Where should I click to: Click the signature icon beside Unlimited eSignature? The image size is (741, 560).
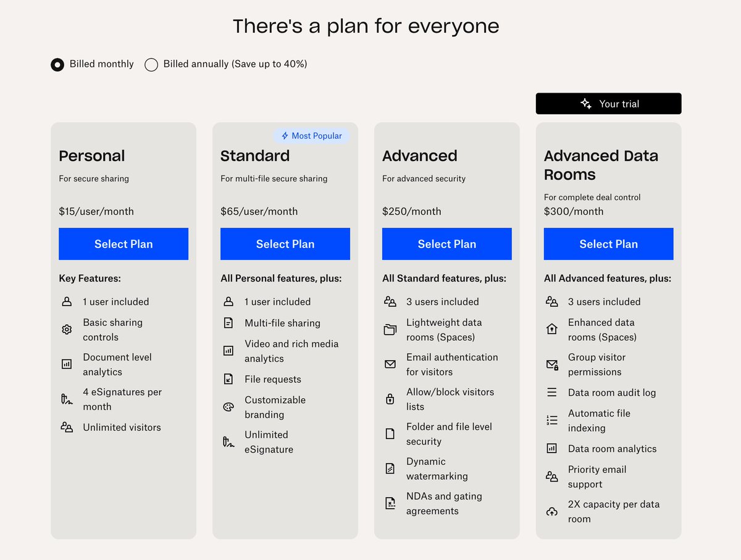point(228,442)
